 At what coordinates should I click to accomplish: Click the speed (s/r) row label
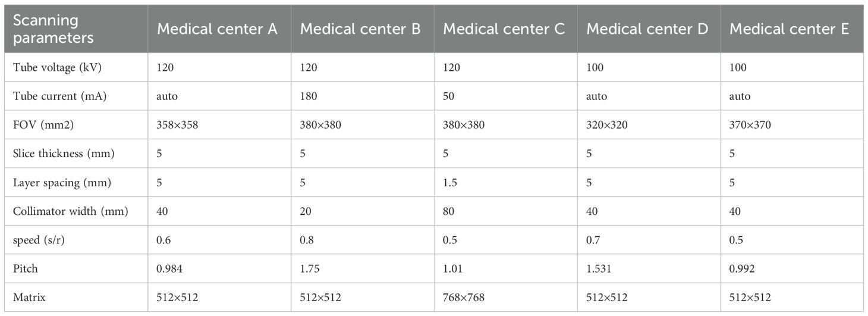[x=42, y=239]
